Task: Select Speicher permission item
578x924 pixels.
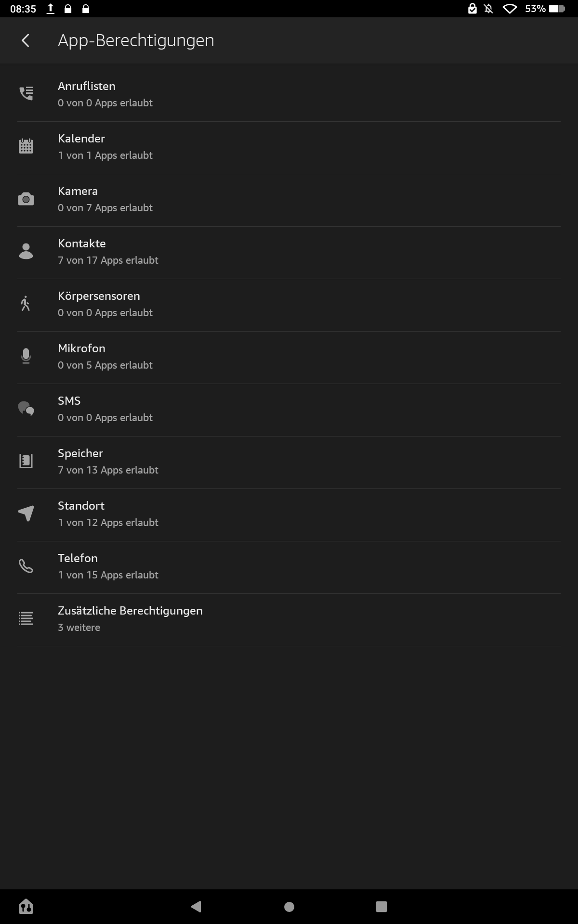Action: pyautogui.click(x=289, y=462)
